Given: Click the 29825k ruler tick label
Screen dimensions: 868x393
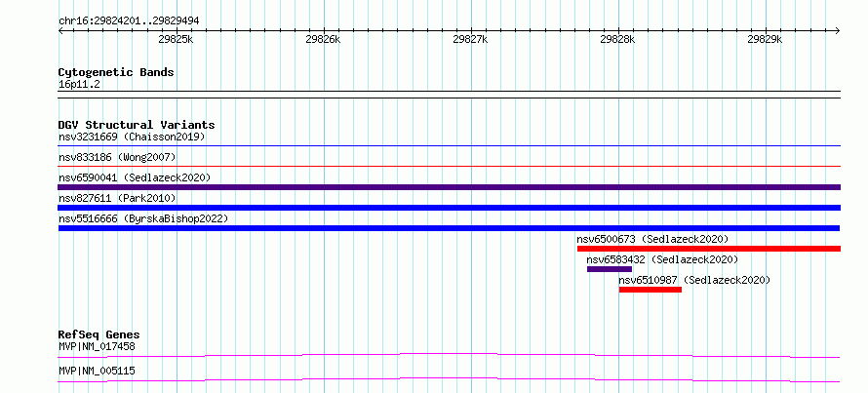Looking at the screenshot, I should pyautogui.click(x=176, y=39).
